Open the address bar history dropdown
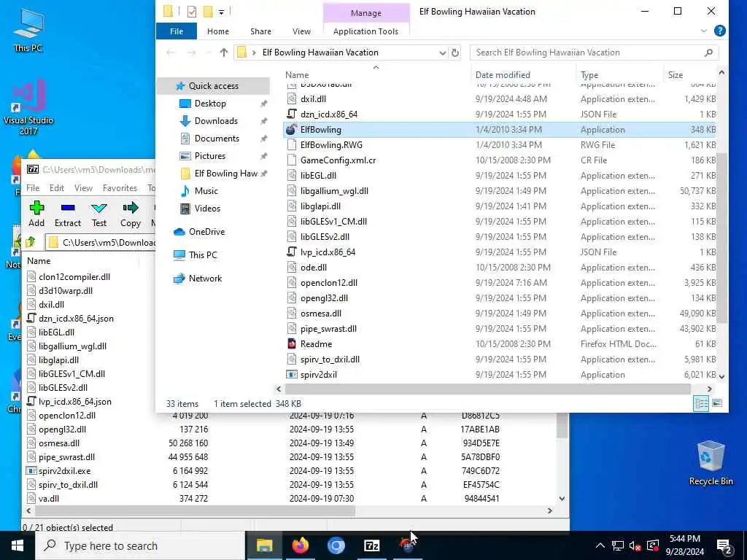The height and width of the screenshot is (560, 747). click(442, 52)
